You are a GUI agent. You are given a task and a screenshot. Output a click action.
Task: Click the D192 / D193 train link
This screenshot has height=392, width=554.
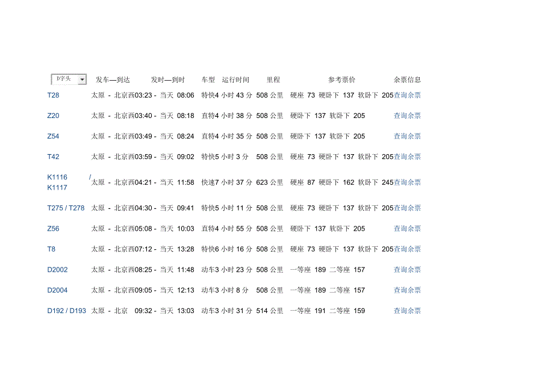[x=66, y=311]
